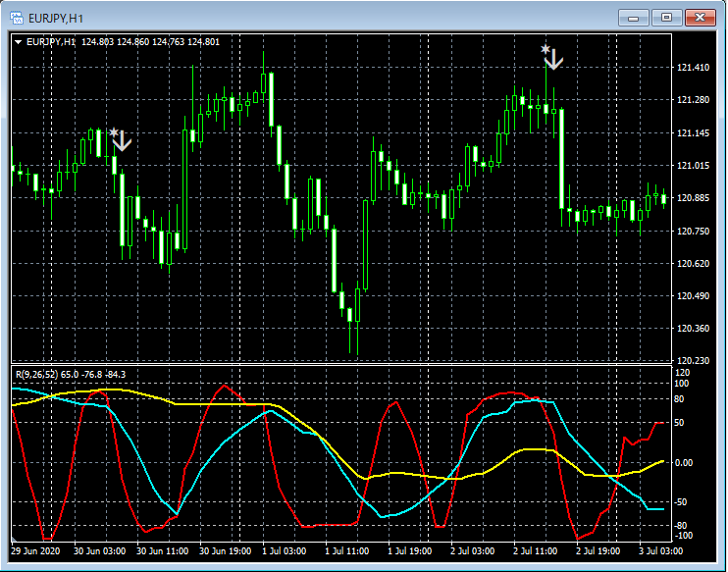Click the 121.410 price level on the axis
Viewport: 728px width, 572px height.
(694, 68)
